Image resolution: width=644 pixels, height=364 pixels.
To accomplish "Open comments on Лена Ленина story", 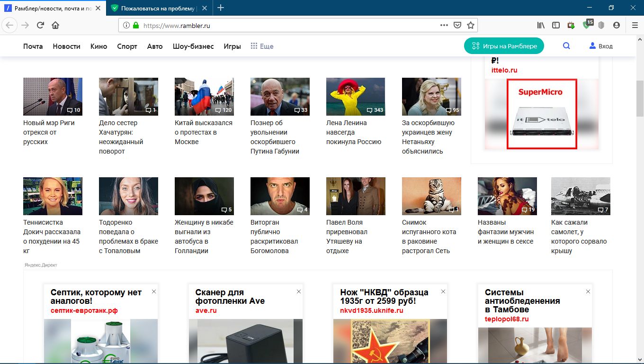I will point(375,110).
